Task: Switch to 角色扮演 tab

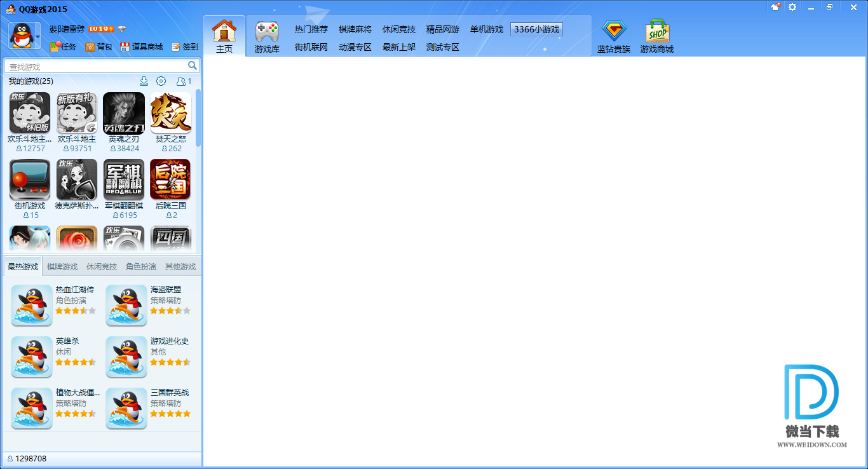Action: 141,266
